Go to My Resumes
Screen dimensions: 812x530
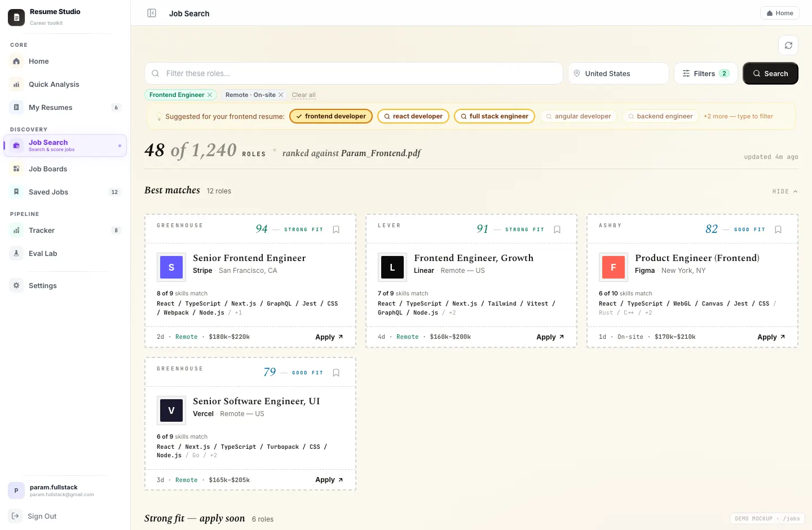click(x=65, y=107)
